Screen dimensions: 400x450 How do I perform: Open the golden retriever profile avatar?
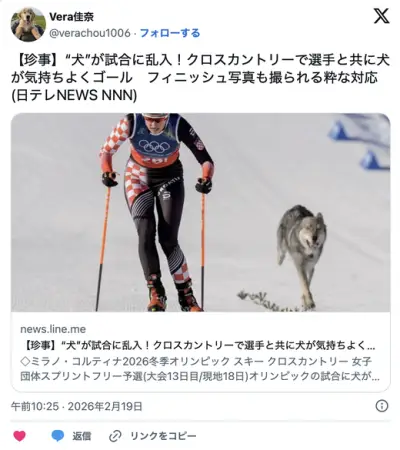28,24
